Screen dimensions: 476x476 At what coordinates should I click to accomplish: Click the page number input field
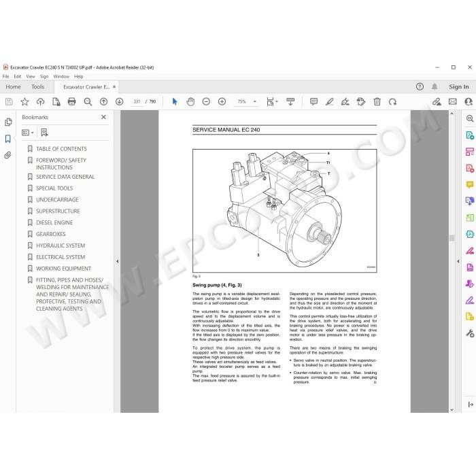[x=137, y=102]
